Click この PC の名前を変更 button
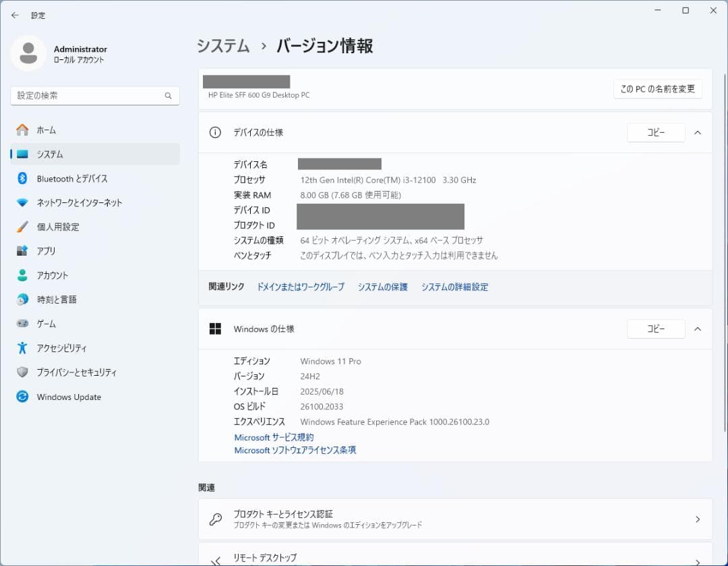Screen dimensions: 728x566 [x=658, y=88]
